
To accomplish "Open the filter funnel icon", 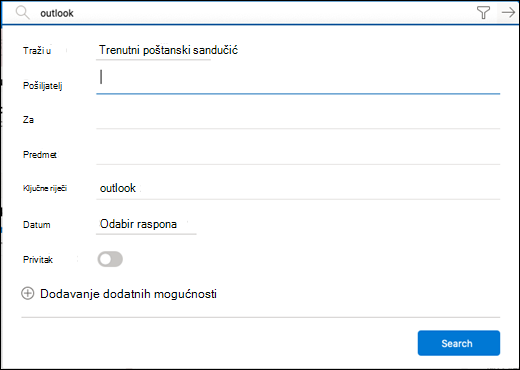I will (x=483, y=13).
